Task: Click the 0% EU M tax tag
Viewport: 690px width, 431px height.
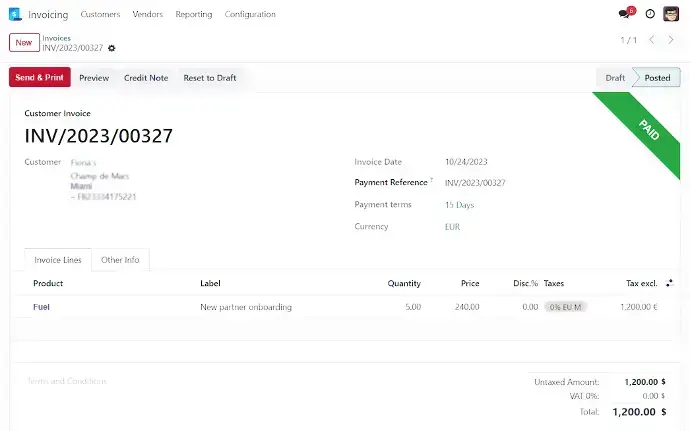Action: [x=566, y=307]
